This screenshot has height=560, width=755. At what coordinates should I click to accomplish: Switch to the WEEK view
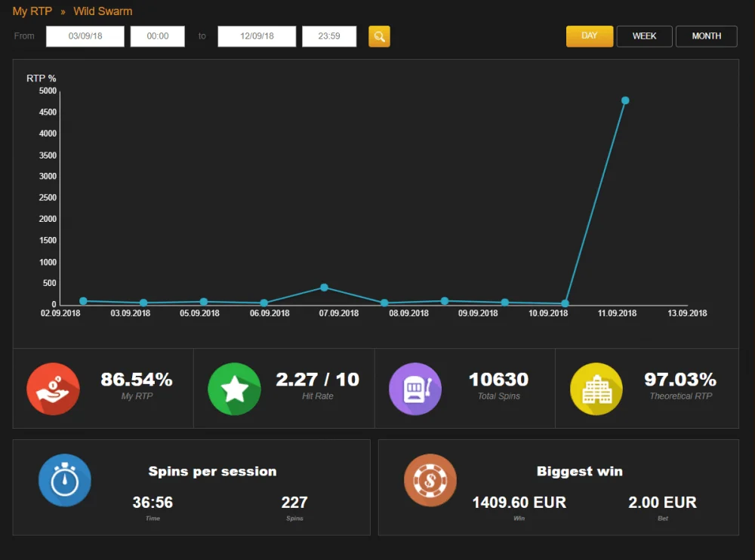[x=644, y=36]
